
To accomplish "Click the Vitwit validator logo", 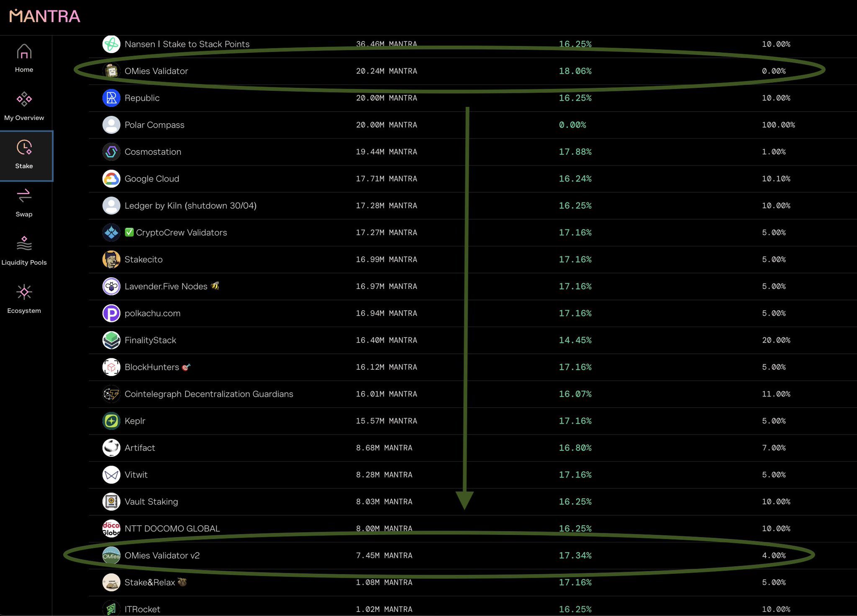I will [x=111, y=475].
